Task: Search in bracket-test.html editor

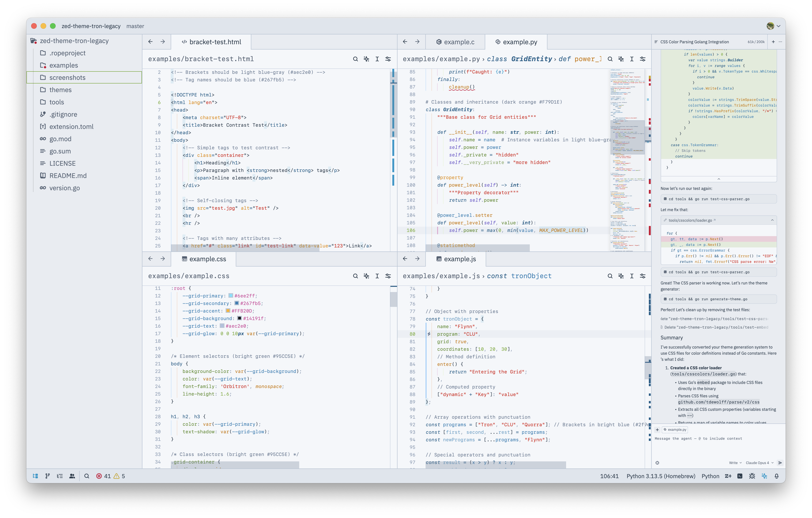Action: [x=355, y=59]
